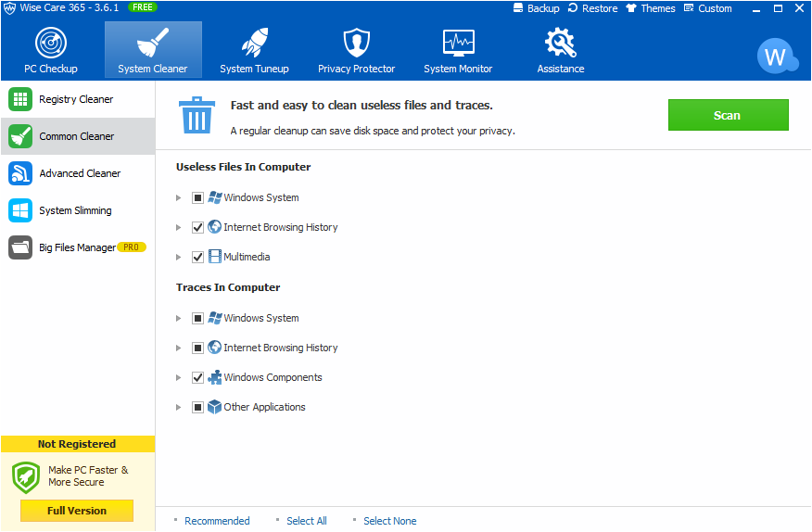Click Common Cleaner broom icon
812x532 pixels.
[20, 136]
